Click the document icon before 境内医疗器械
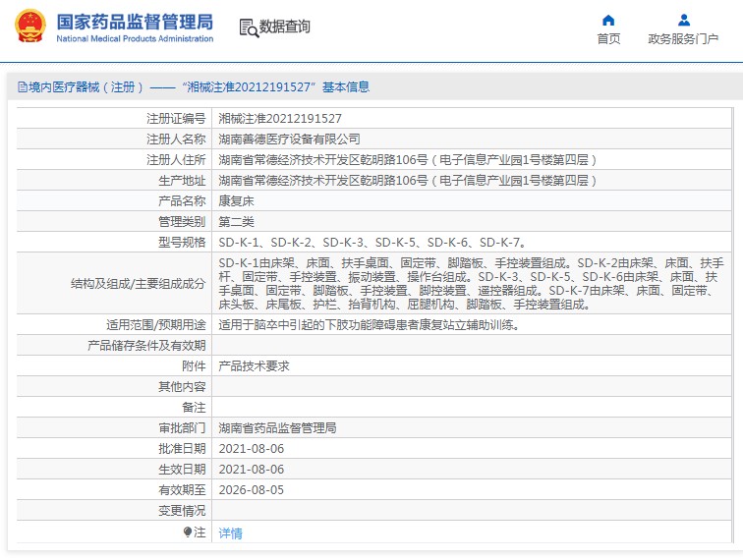 tap(22, 87)
